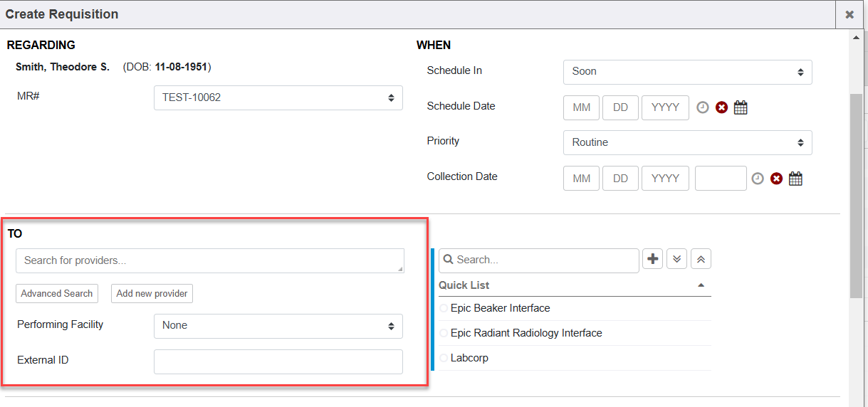Click the Search for providers field
Viewport: 868px width, 407px height.
pyautogui.click(x=209, y=261)
